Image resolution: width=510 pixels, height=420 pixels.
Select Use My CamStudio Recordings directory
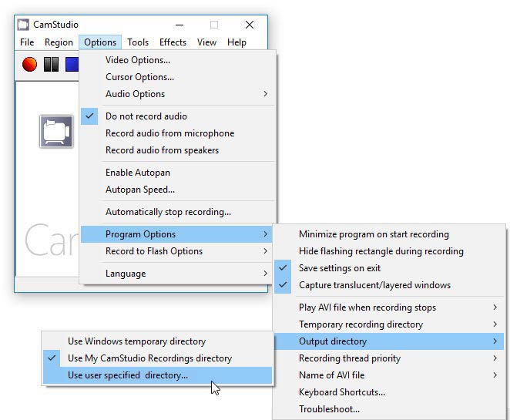coord(149,358)
